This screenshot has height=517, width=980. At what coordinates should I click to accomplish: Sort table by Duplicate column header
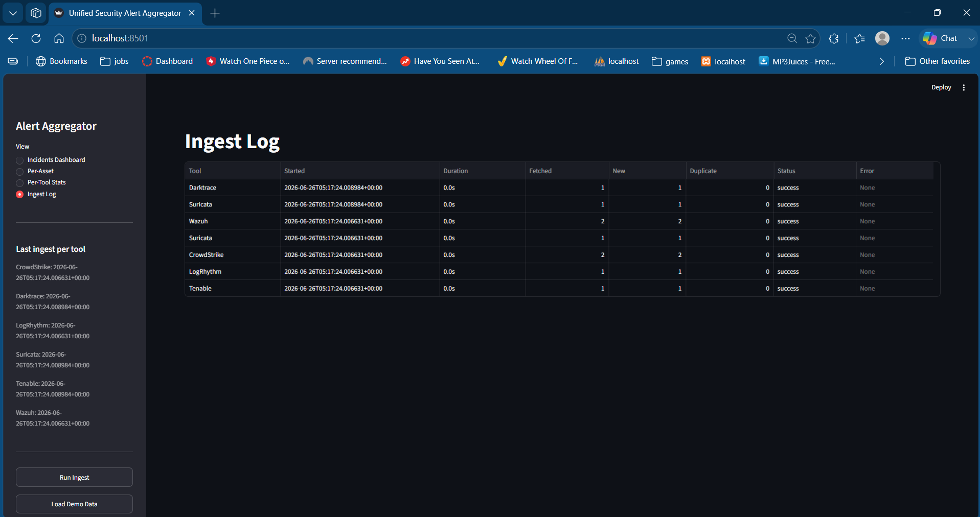[730, 171]
